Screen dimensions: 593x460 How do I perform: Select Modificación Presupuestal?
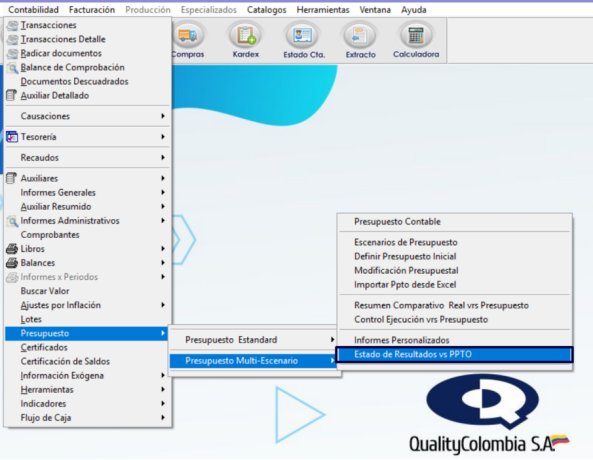455,270
